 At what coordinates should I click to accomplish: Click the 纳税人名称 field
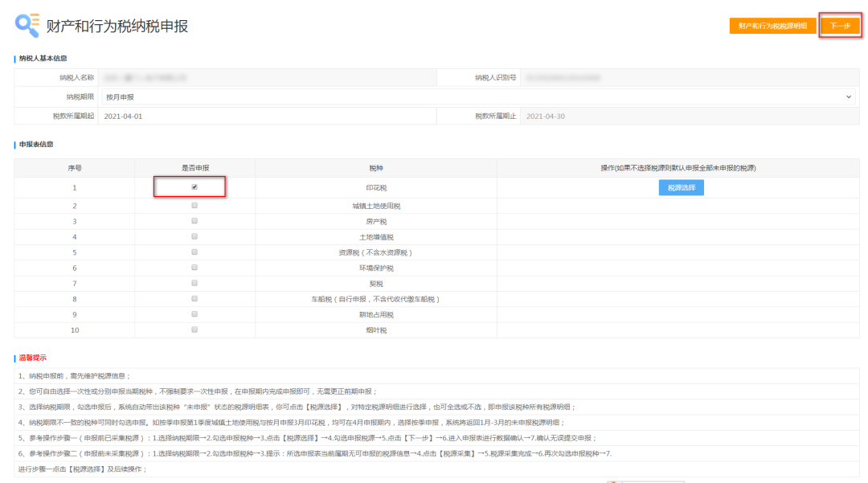[265, 78]
